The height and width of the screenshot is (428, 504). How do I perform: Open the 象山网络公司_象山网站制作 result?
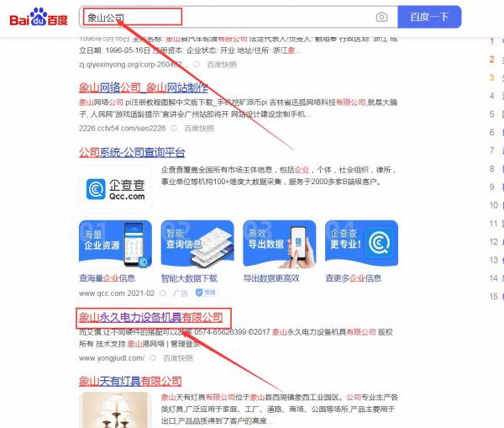(144, 87)
